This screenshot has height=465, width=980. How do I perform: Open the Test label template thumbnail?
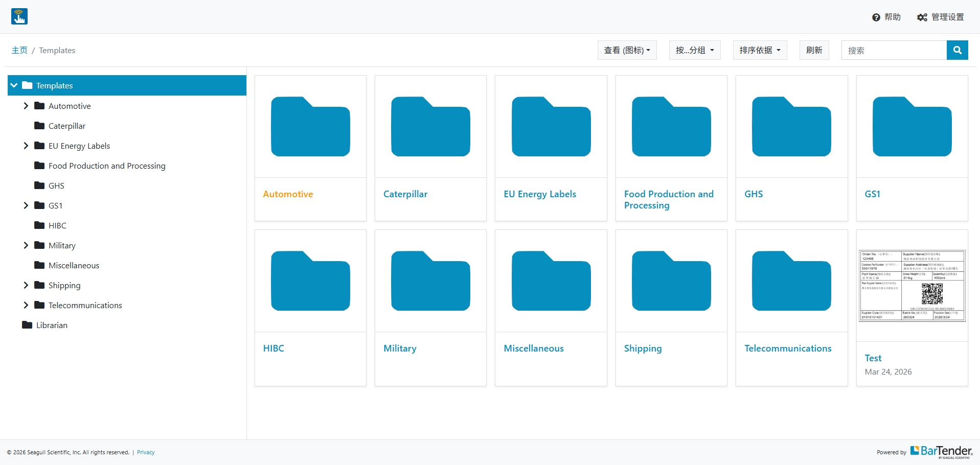[x=912, y=286]
